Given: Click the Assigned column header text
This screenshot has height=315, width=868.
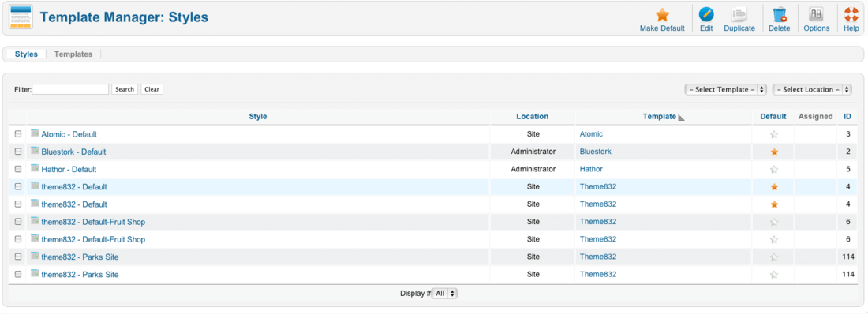Looking at the screenshot, I should coord(815,117).
